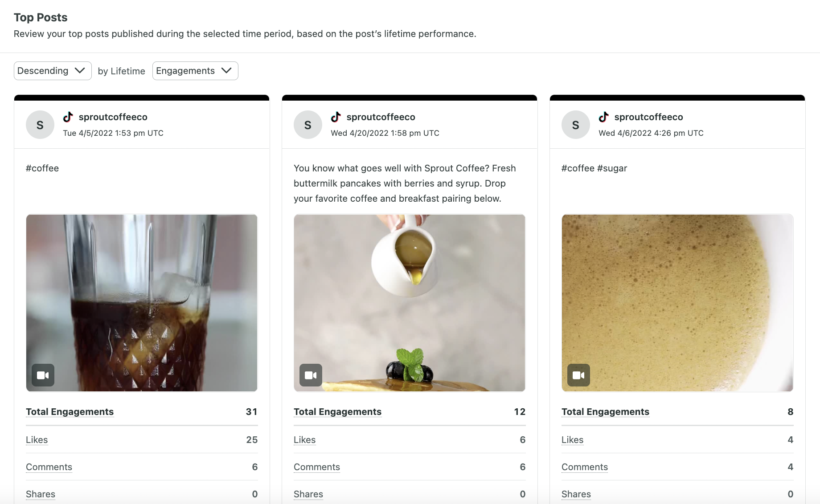Screen dimensions: 820x504
Task: Click Likes label on the pancakes post
Action: tap(305, 440)
